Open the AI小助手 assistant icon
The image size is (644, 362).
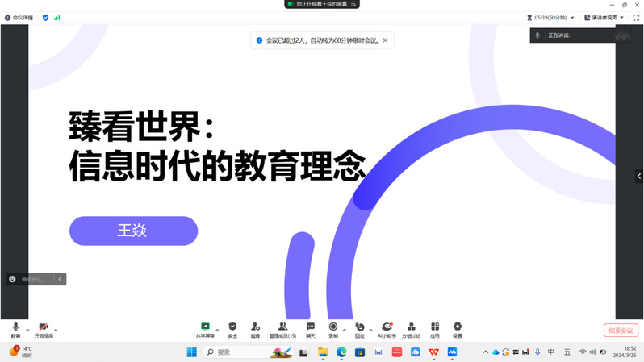[387, 329]
